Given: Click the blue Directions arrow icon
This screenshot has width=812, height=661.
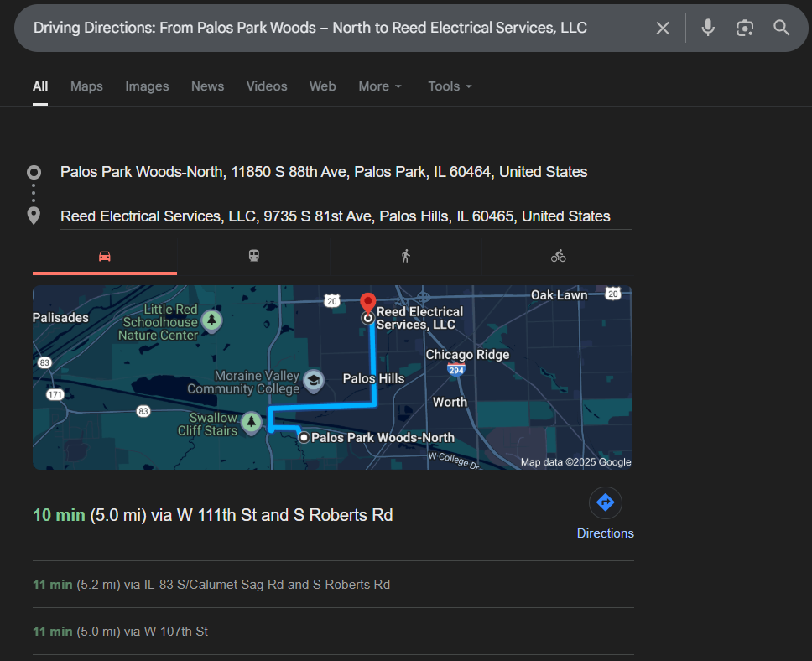Looking at the screenshot, I should point(605,503).
